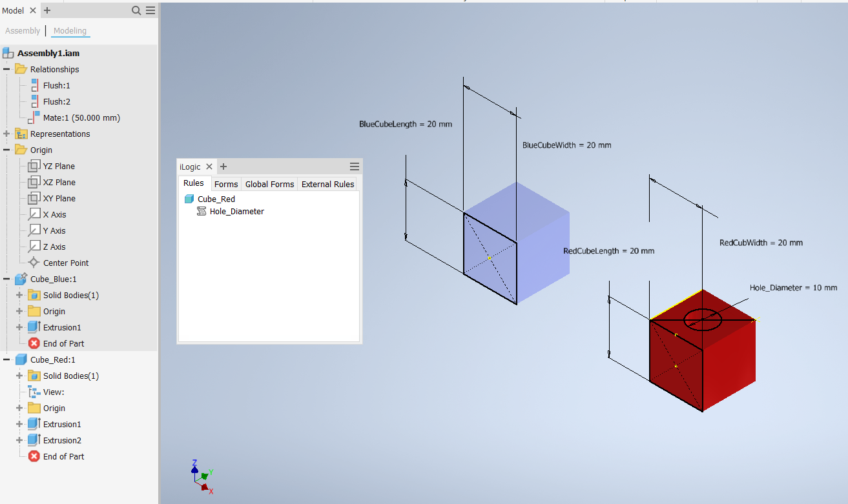Collapse the Relationships folder
Screen dimensions: 848x504
click(x=5, y=69)
